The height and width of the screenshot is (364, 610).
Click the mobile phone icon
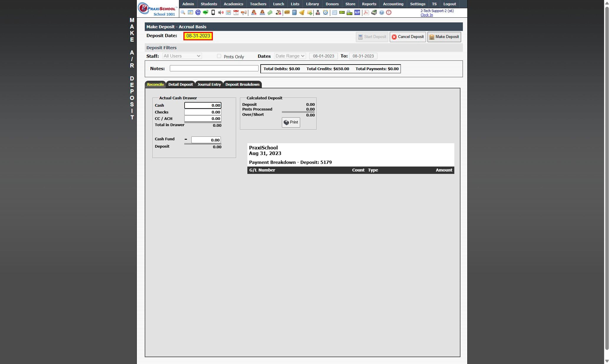tap(213, 12)
